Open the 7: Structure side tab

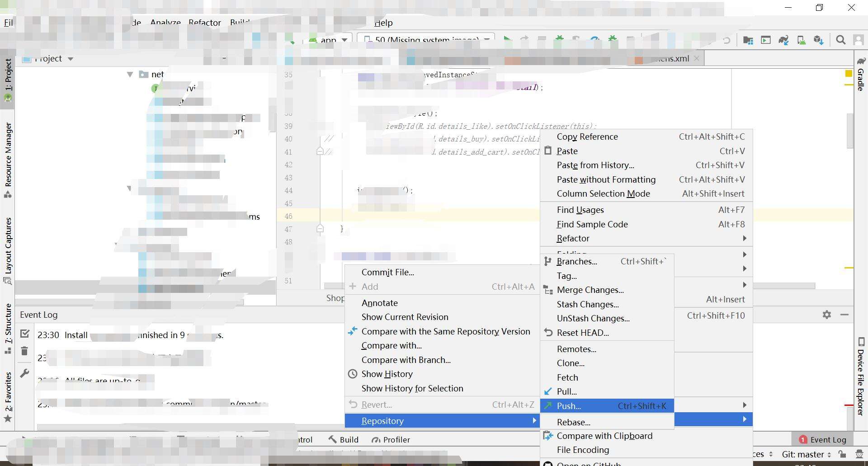pyautogui.click(x=8, y=329)
